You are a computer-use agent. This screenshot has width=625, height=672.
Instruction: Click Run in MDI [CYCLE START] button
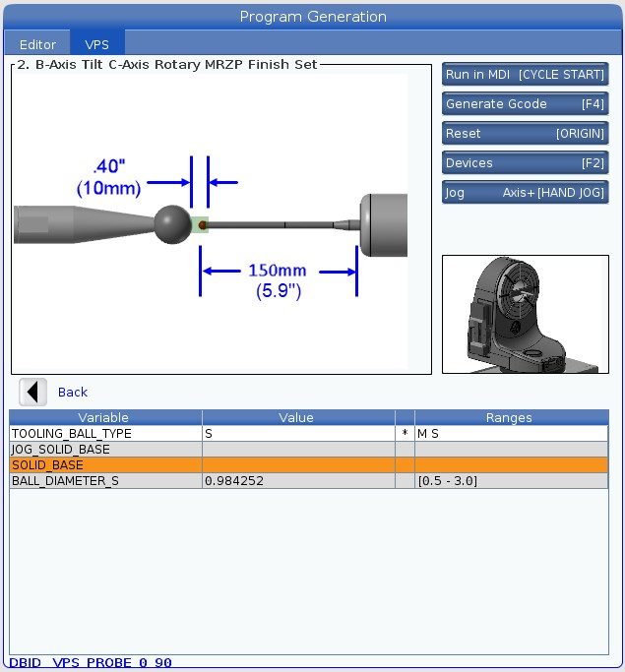click(x=526, y=75)
